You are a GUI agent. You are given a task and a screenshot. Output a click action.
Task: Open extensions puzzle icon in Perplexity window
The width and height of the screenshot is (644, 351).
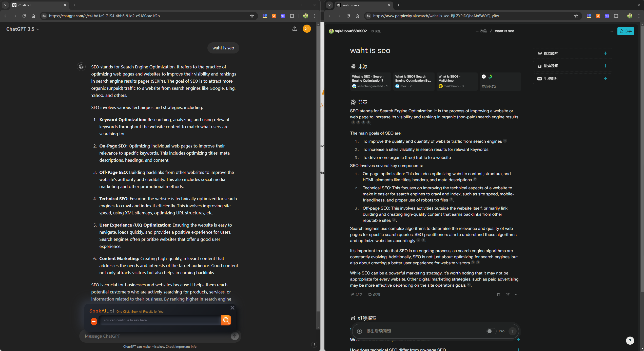coord(616,16)
